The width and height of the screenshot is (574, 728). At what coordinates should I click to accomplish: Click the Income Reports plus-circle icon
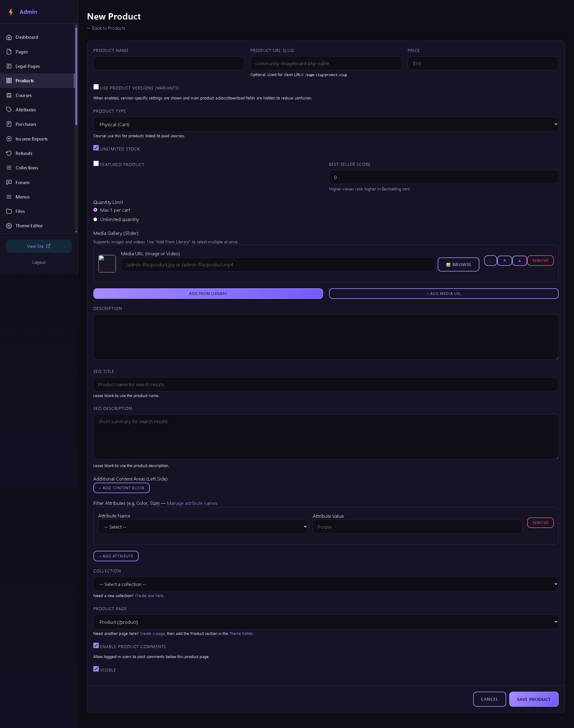[x=9, y=139]
